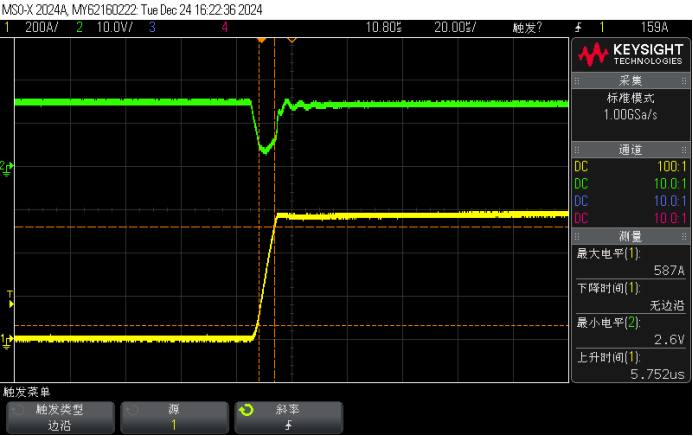Screen dimensions: 693x436
Task: Click the rising edge slope symbol
Action: click(x=289, y=426)
